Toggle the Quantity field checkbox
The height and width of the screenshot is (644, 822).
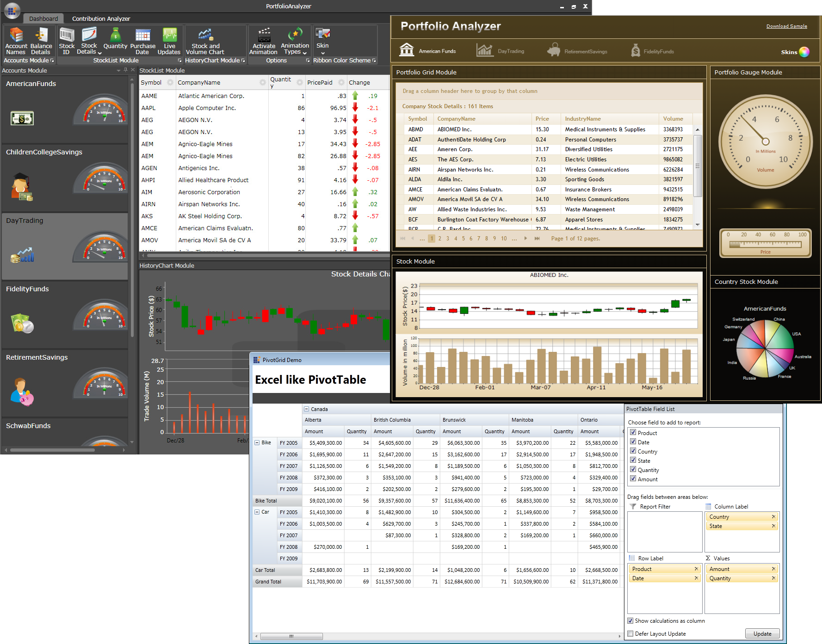pos(633,469)
